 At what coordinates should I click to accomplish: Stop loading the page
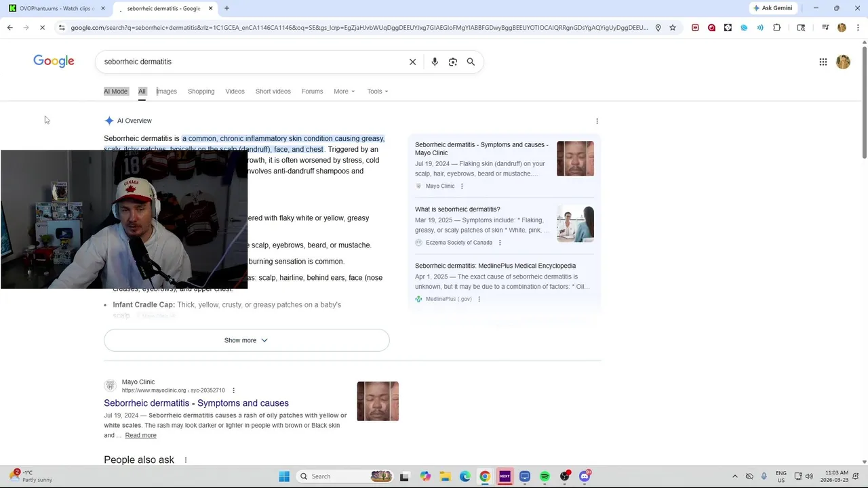tap(42, 28)
